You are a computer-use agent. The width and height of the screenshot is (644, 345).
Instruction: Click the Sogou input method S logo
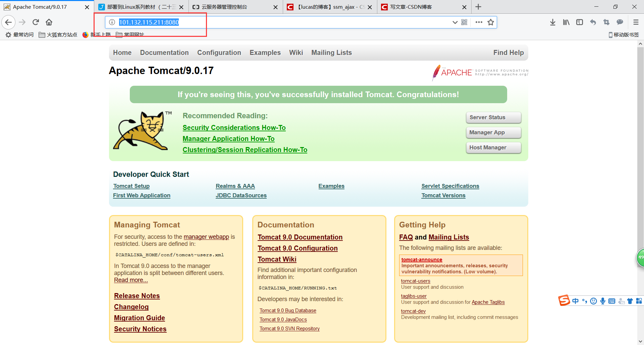coord(564,300)
